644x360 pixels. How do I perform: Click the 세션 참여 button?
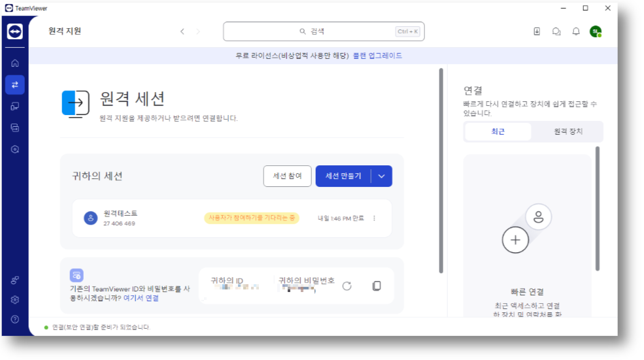click(288, 176)
